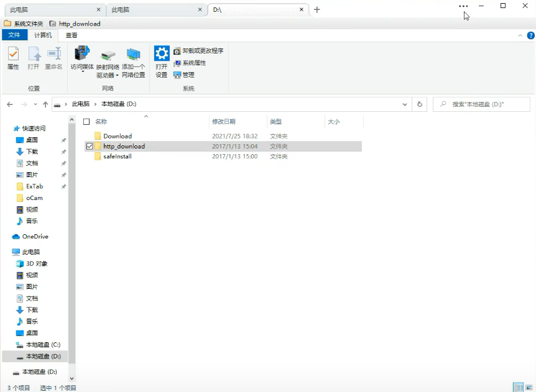
Task: Click Uninstall or change a program (卸载或更改程序)
Action: 198,51
